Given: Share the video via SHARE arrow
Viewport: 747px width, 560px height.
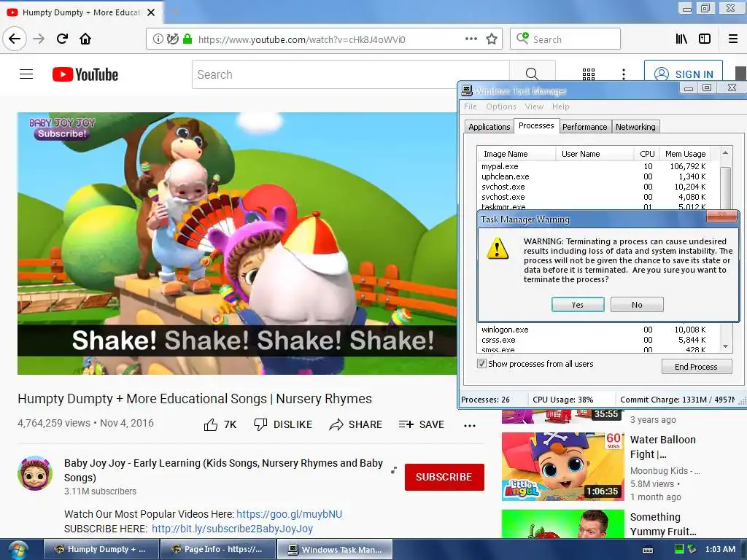Looking at the screenshot, I should coord(355,424).
